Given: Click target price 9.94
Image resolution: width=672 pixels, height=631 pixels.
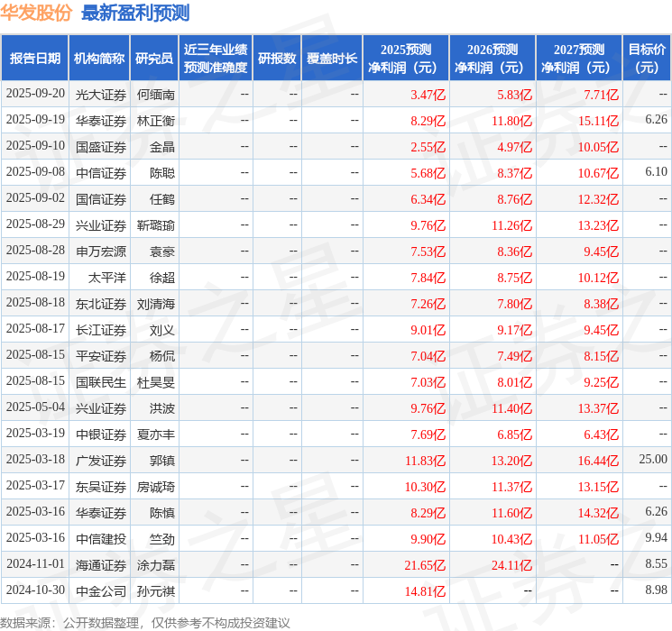Looking at the screenshot, I should coord(656,537).
